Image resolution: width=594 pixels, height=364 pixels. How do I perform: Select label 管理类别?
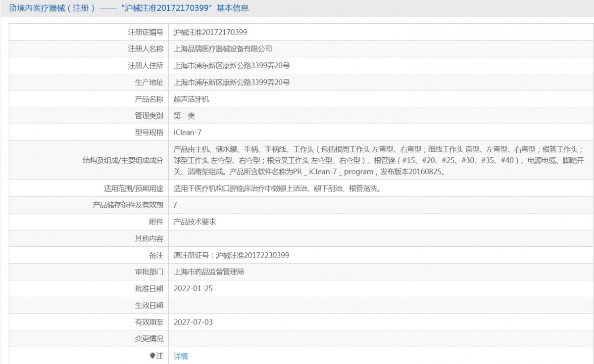(x=149, y=116)
